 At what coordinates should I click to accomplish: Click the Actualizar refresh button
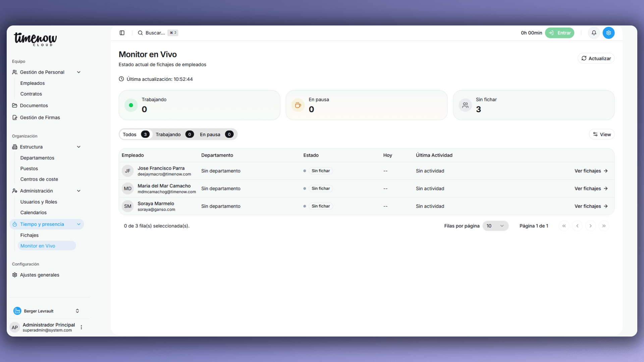(596, 58)
